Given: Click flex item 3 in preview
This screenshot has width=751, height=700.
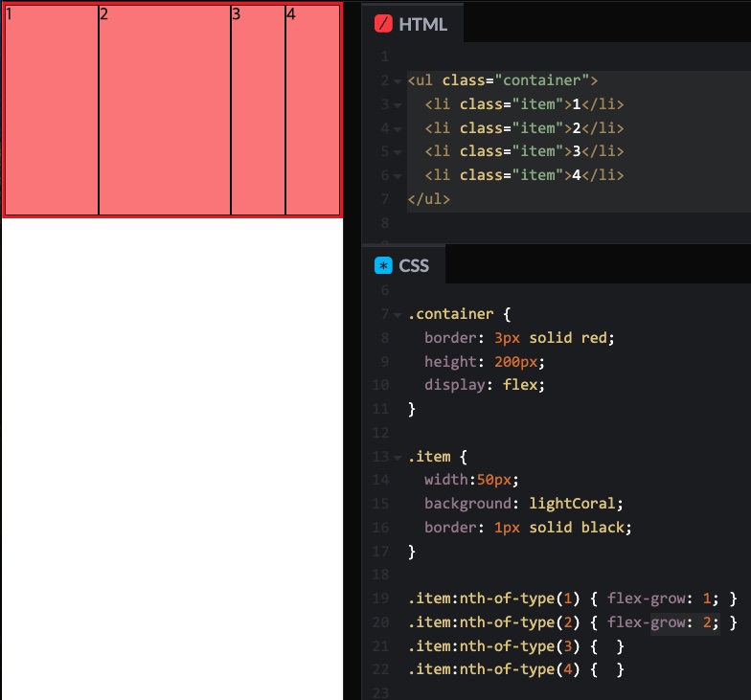Looking at the screenshot, I should click(x=259, y=110).
